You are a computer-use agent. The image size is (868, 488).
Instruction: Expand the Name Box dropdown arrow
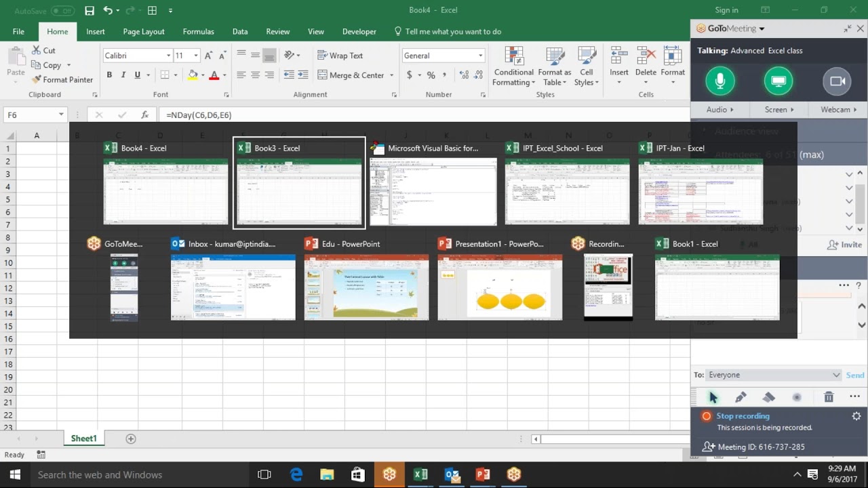[x=61, y=115]
